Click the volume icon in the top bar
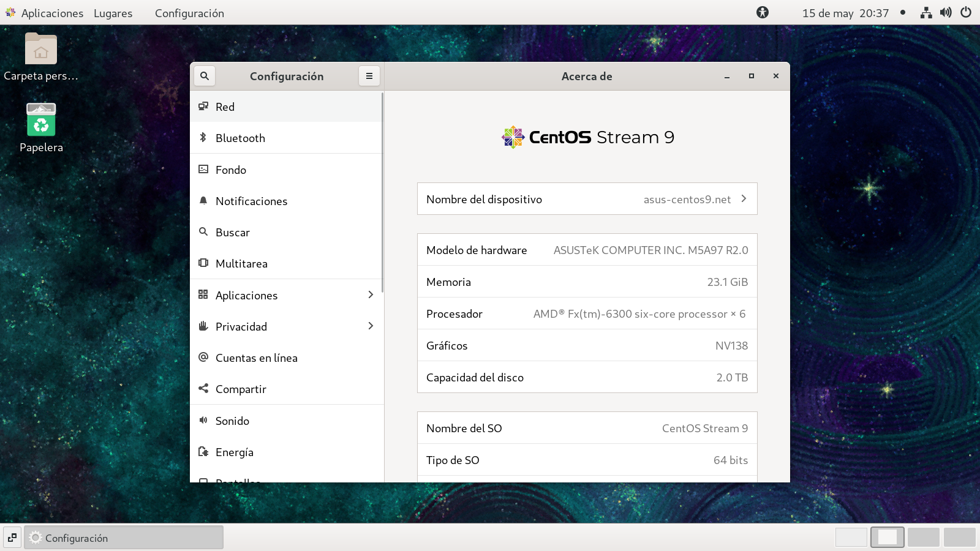Viewport: 980px width, 551px height. coord(946,13)
